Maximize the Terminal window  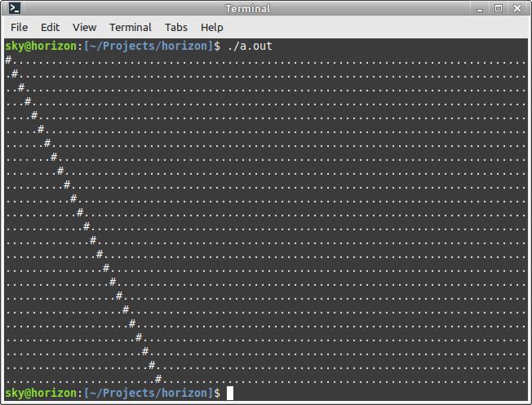[499, 8]
